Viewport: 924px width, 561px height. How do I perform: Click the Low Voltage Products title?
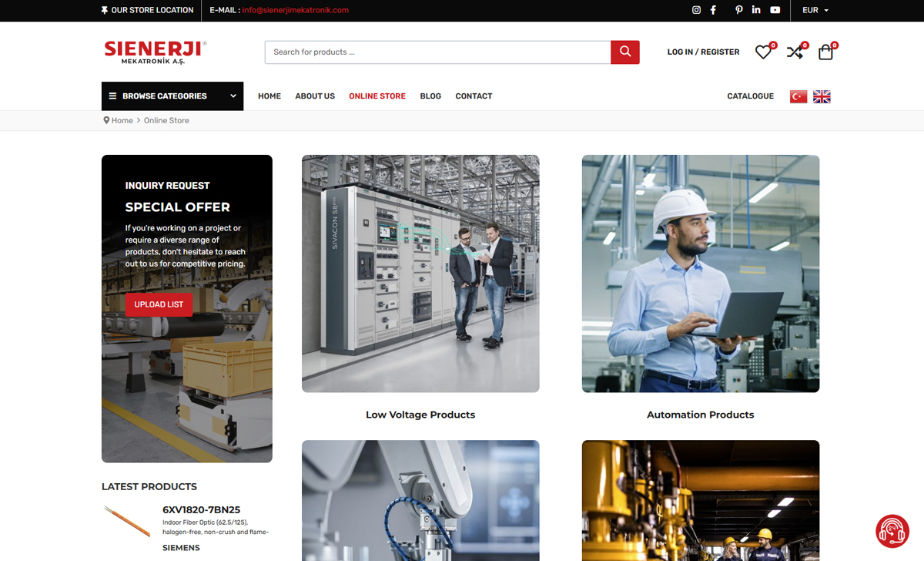[x=420, y=415]
